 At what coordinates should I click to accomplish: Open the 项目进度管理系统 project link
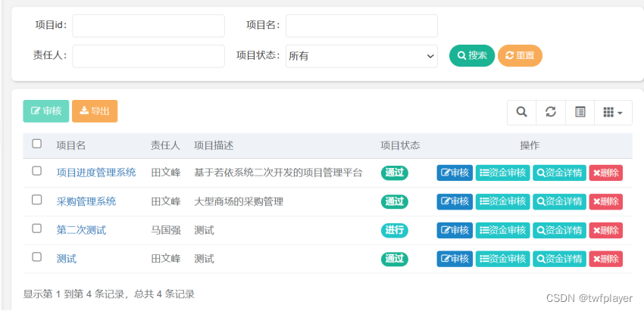coord(96,173)
